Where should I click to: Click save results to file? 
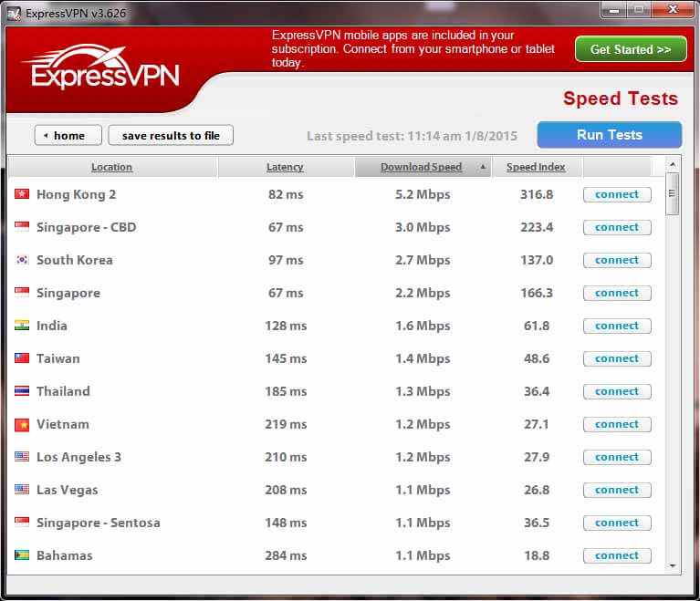point(171,135)
